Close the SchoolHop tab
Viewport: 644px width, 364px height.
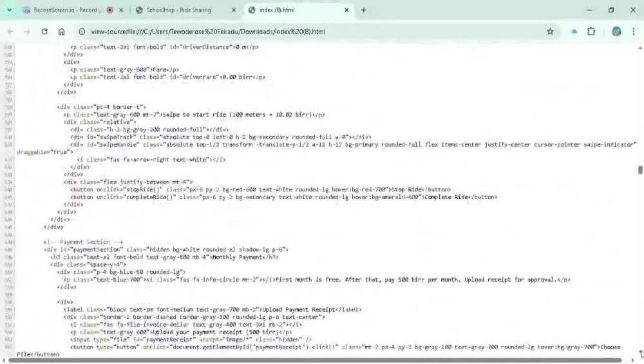click(234, 10)
